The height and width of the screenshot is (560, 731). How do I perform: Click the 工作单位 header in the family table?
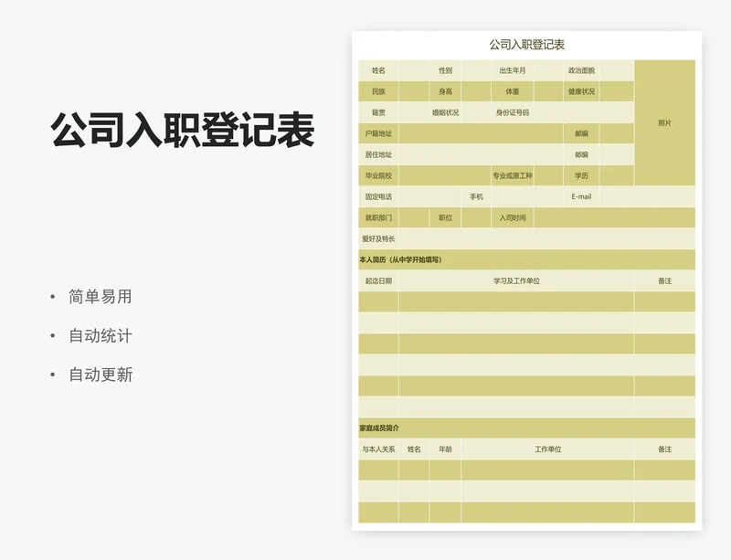pos(547,449)
